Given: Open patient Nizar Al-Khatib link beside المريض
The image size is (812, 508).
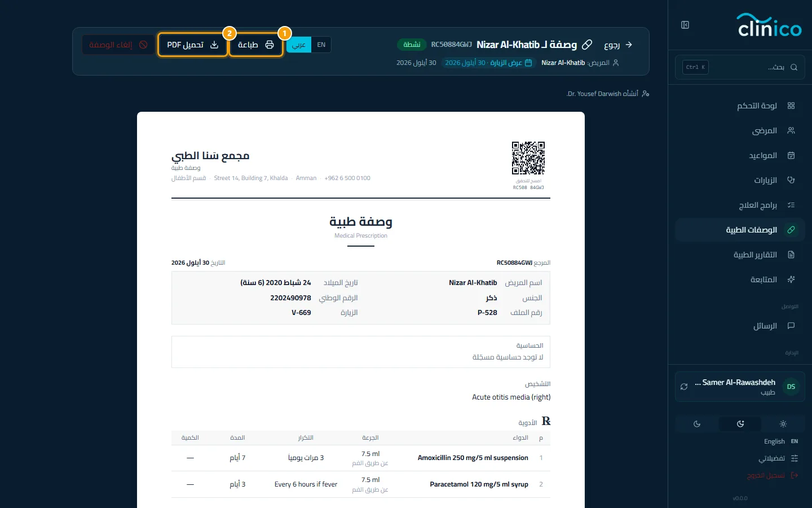Looking at the screenshot, I should [563, 63].
